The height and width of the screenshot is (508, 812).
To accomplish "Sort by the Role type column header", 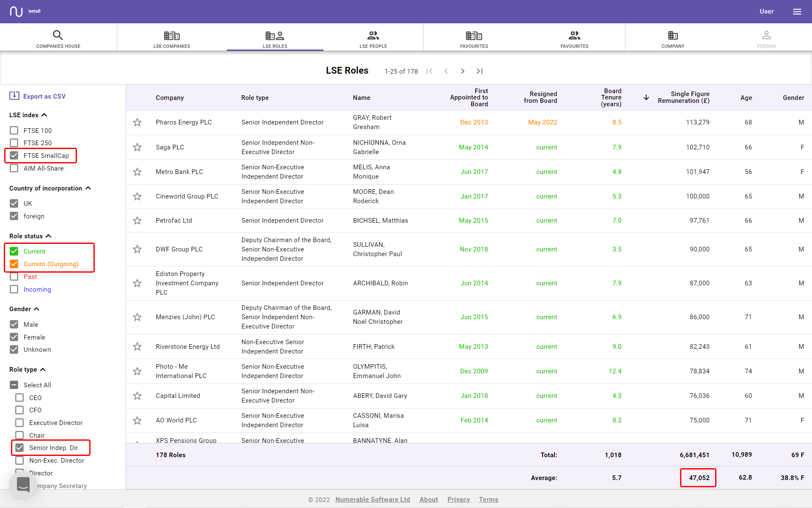I will (255, 97).
